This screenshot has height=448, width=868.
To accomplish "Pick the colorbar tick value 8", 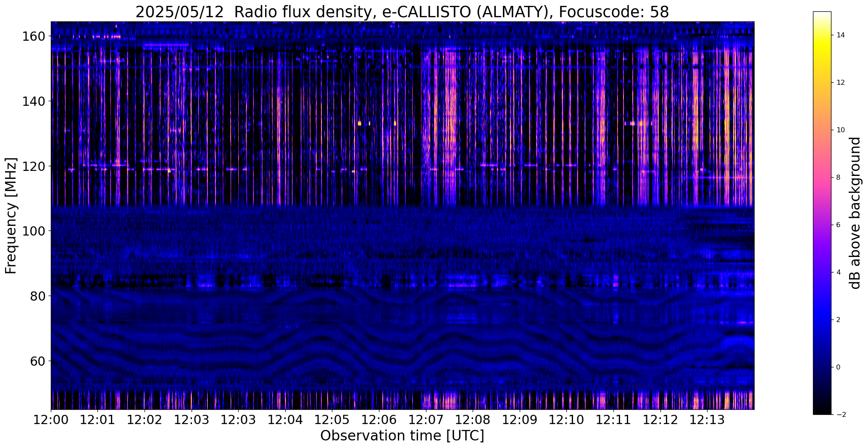I will click(x=838, y=178).
